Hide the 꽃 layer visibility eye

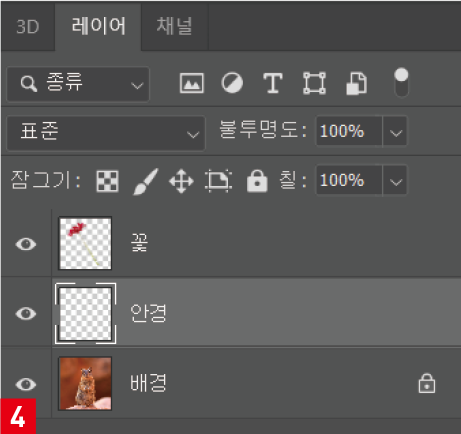pyautogui.click(x=26, y=244)
